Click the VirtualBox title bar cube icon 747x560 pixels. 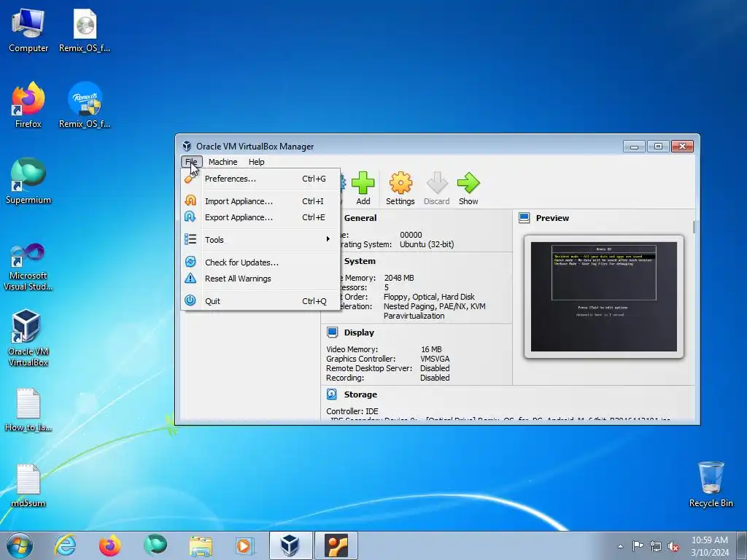tap(187, 146)
